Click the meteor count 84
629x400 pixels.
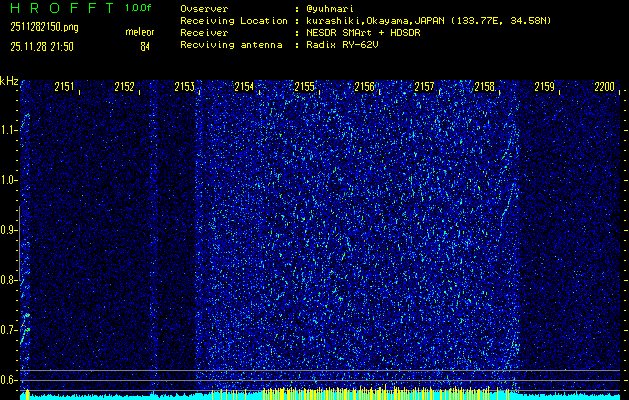pos(145,47)
